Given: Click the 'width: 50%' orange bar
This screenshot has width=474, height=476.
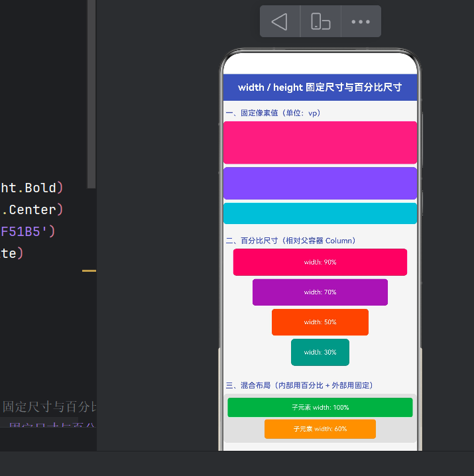Looking at the screenshot, I should (x=320, y=322).
